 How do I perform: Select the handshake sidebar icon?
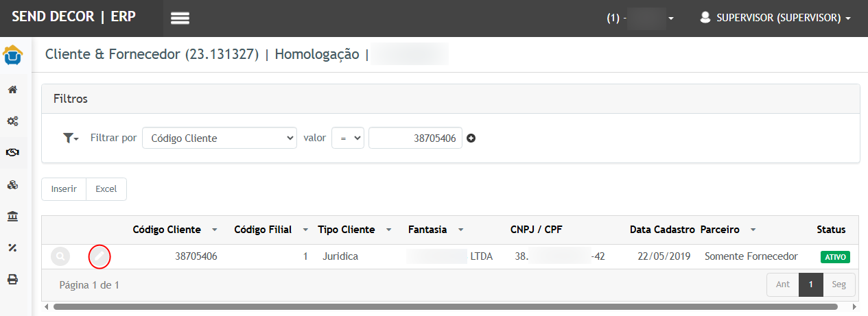12,153
